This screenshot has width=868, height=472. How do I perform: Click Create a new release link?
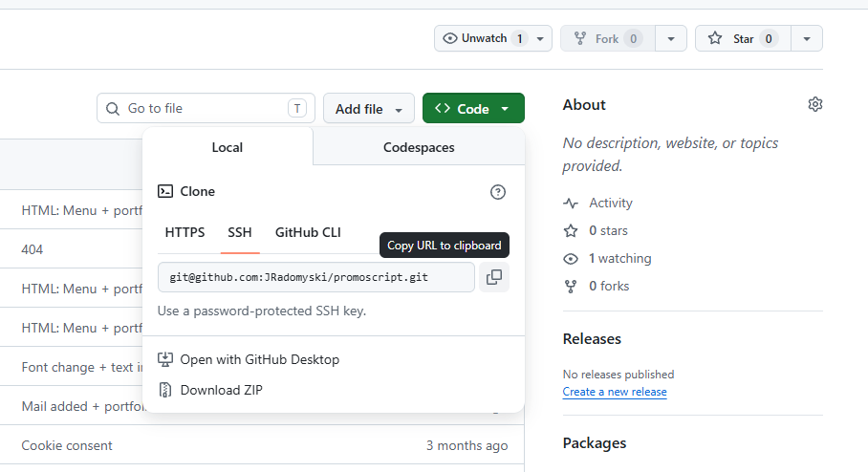click(615, 392)
